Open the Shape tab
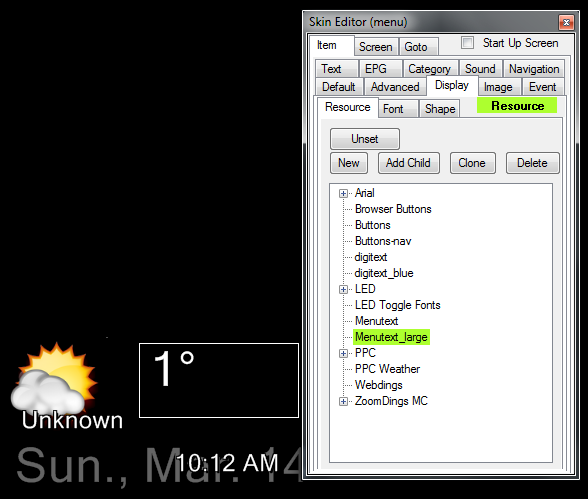This screenshot has height=499, width=588. click(440, 109)
